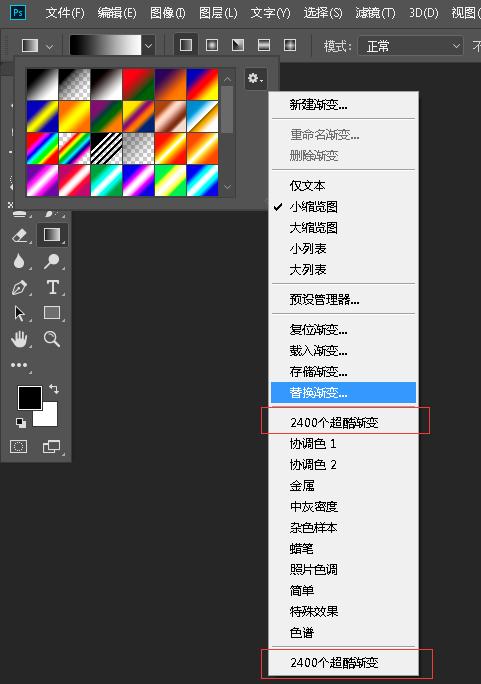Image resolution: width=481 pixels, height=684 pixels.
Task: Load 协调色 1 gradient set
Action: (x=343, y=443)
